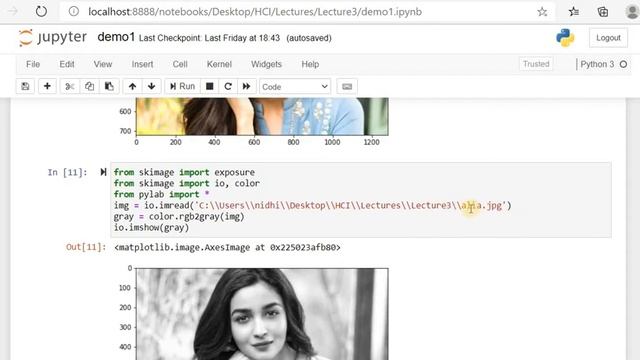Viewport: 640px width, 360px height.
Task: Click the (autosaved) status text
Action: [x=309, y=38]
